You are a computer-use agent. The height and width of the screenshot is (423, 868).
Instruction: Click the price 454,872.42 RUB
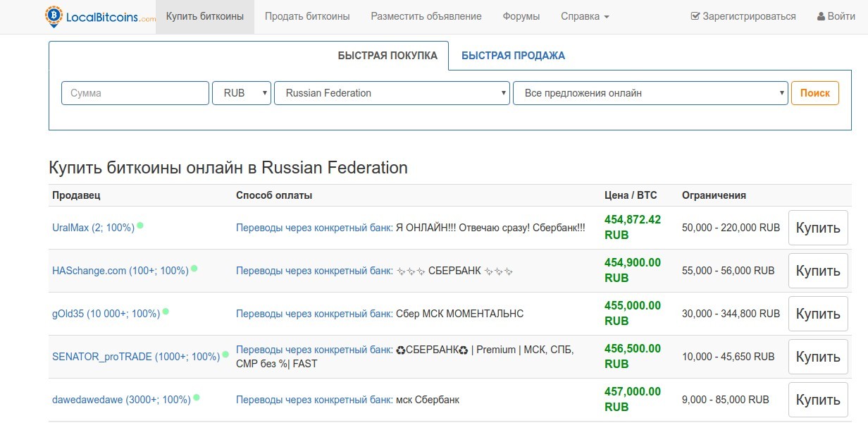(x=633, y=227)
